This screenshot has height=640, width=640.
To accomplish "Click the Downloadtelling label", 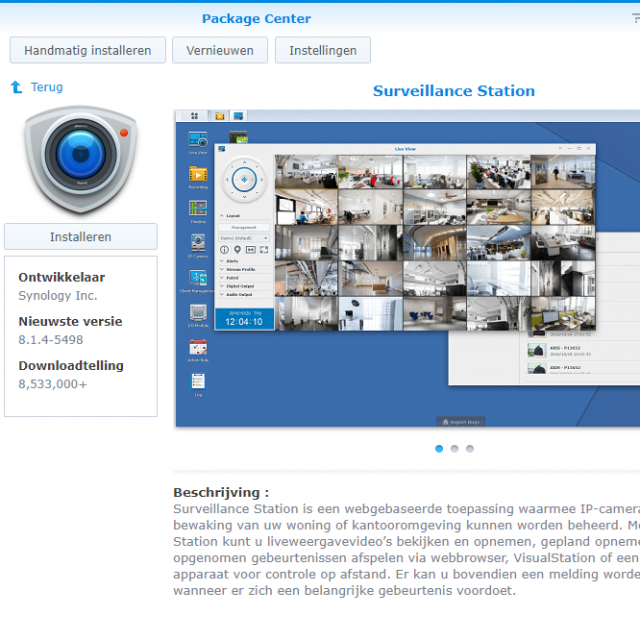I will (71, 365).
